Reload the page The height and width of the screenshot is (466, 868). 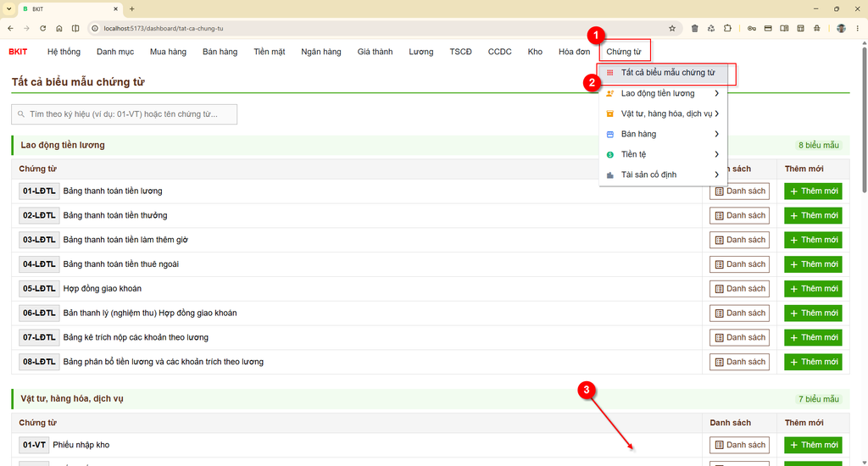42,28
